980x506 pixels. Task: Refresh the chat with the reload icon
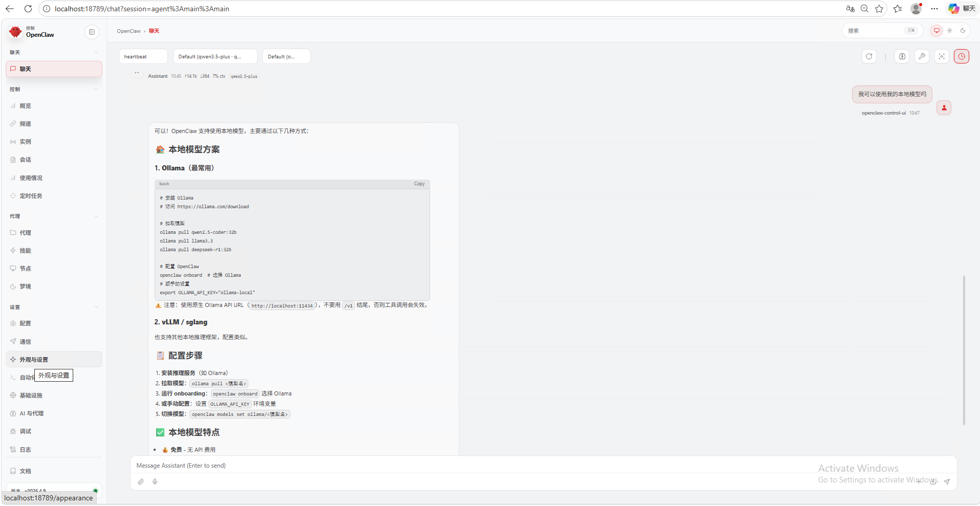(x=869, y=56)
